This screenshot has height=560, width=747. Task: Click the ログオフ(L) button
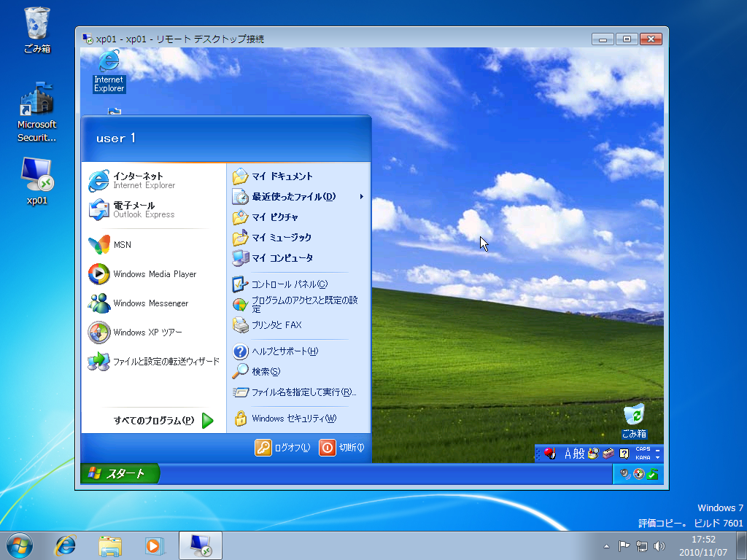click(282, 448)
